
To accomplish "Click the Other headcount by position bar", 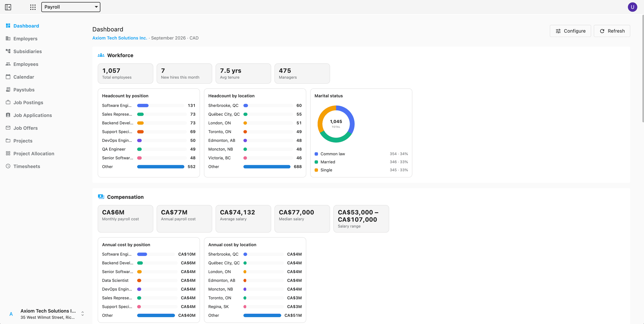I will (x=161, y=167).
